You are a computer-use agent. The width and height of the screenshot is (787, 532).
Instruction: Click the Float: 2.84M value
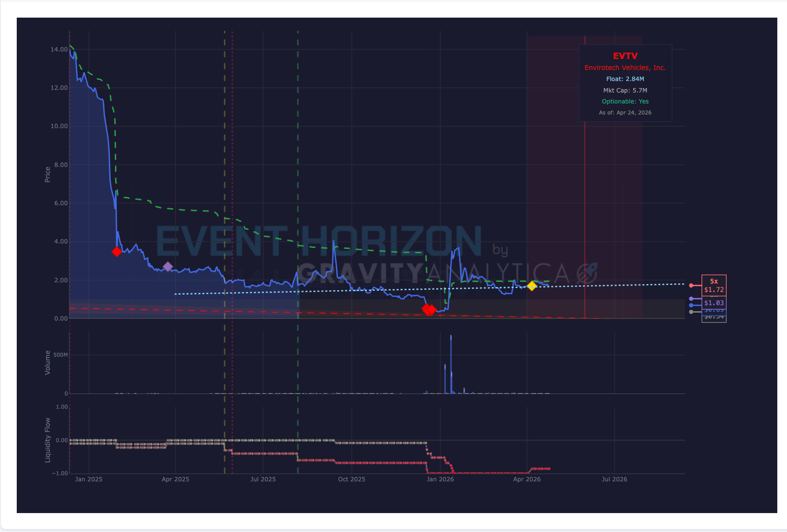point(625,79)
